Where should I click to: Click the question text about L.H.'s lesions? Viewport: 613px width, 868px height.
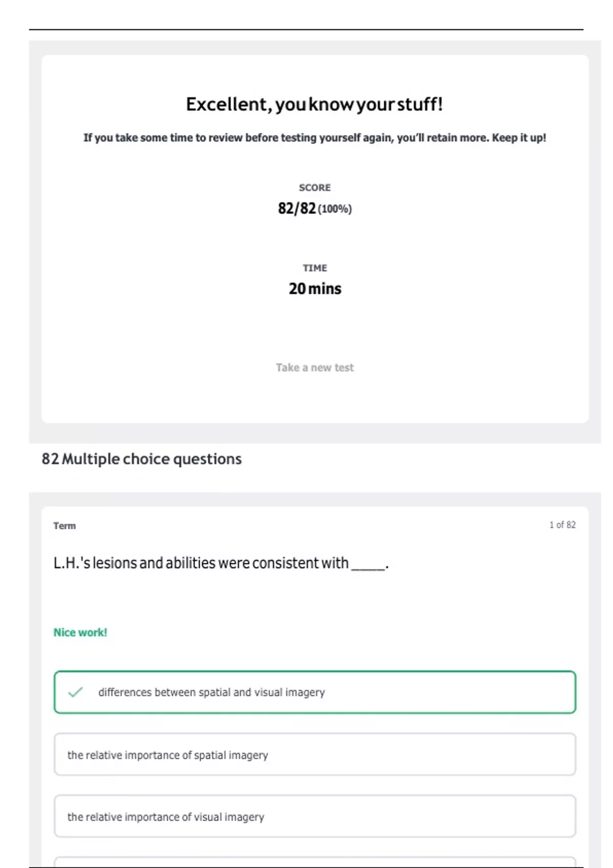(x=201, y=563)
